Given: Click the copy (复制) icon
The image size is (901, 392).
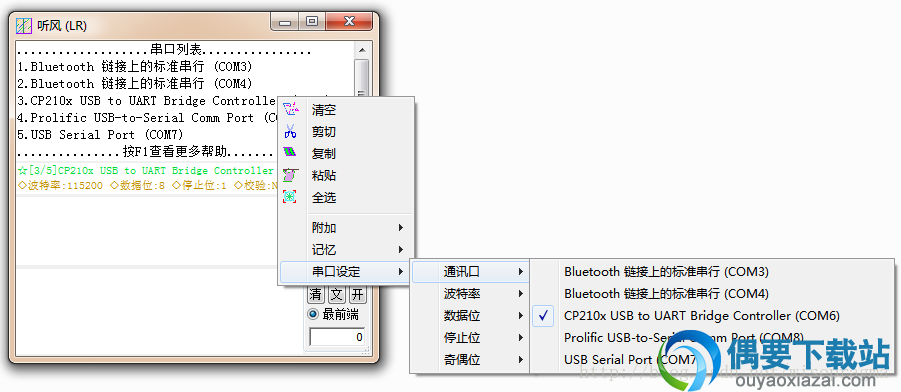Looking at the screenshot, I should click(x=291, y=153).
